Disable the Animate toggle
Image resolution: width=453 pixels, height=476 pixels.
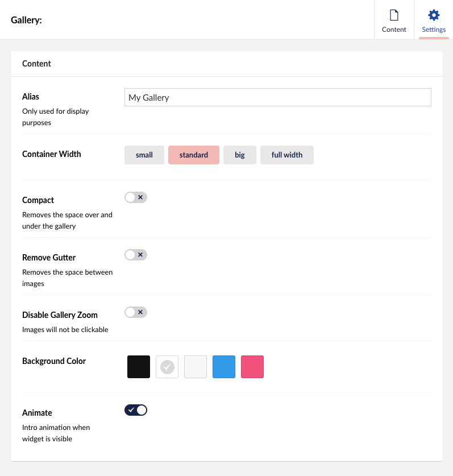136,410
